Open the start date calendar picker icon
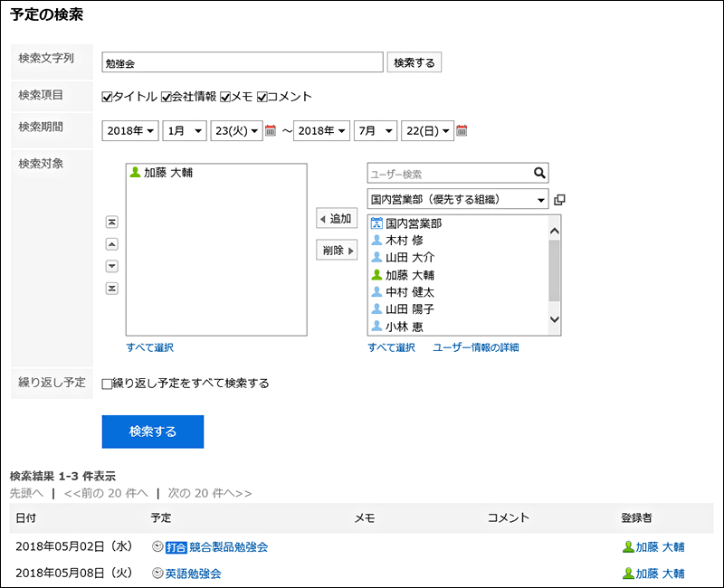 271,131
